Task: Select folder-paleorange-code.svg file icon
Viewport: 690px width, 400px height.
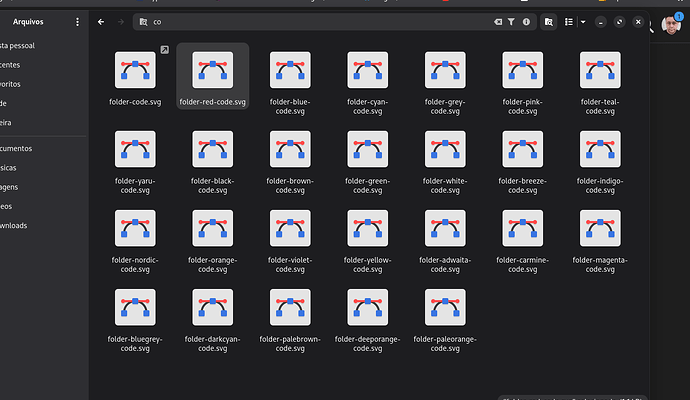Action: 445,309
